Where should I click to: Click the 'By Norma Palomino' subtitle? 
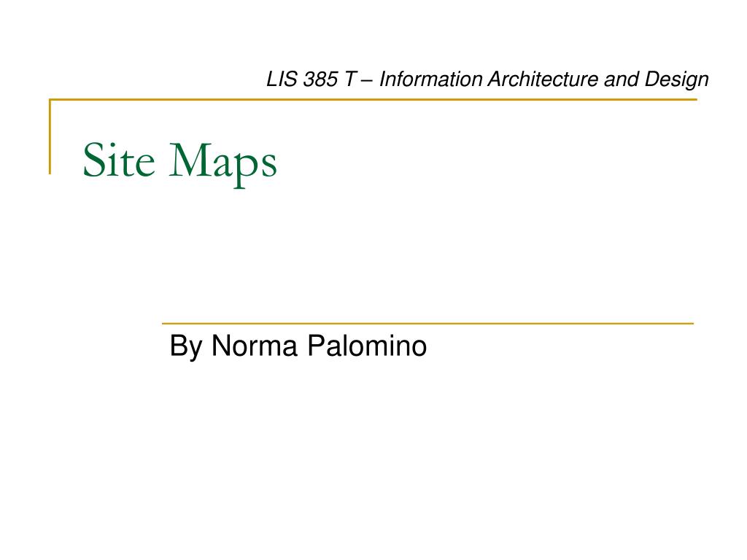coord(298,346)
